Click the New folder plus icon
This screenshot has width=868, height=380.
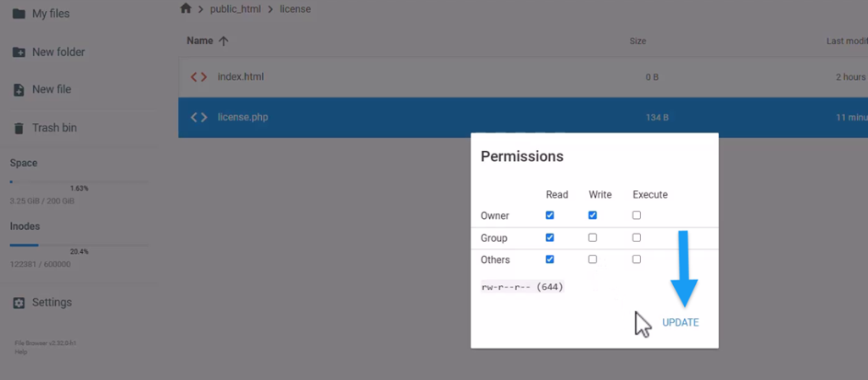(x=19, y=52)
